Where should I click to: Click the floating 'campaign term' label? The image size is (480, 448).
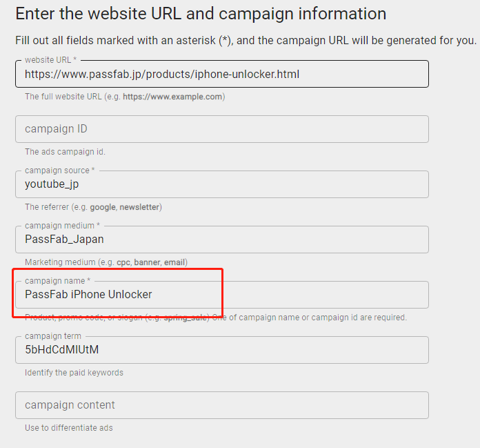click(x=53, y=336)
